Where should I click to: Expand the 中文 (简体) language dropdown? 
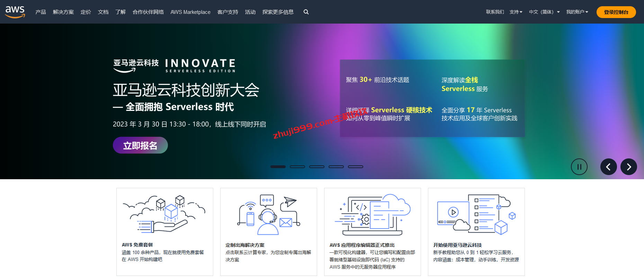(544, 12)
